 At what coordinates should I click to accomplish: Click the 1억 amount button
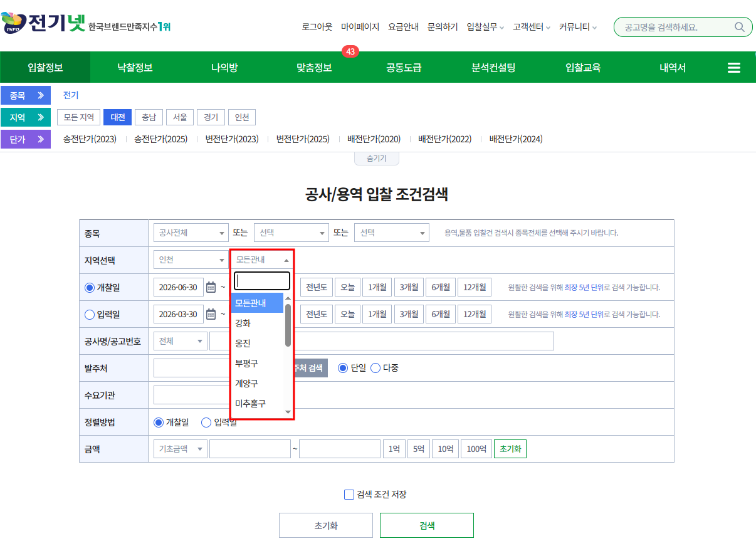point(394,449)
